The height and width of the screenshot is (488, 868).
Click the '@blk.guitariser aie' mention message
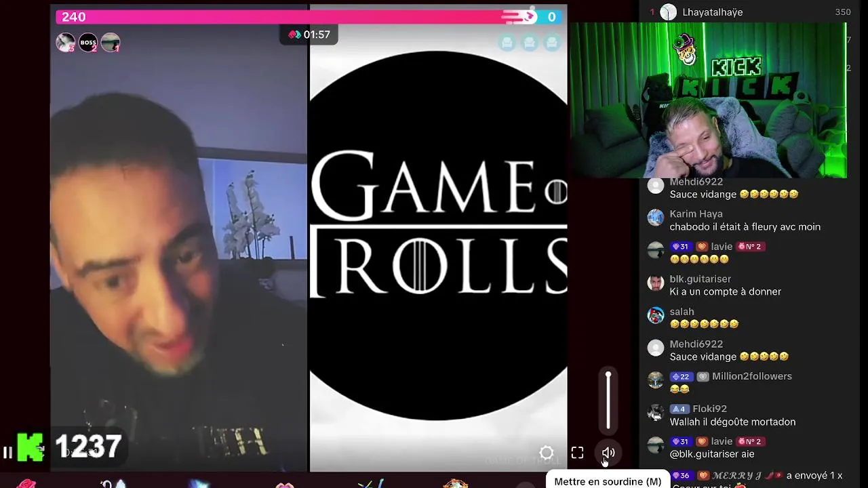(711, 455)
